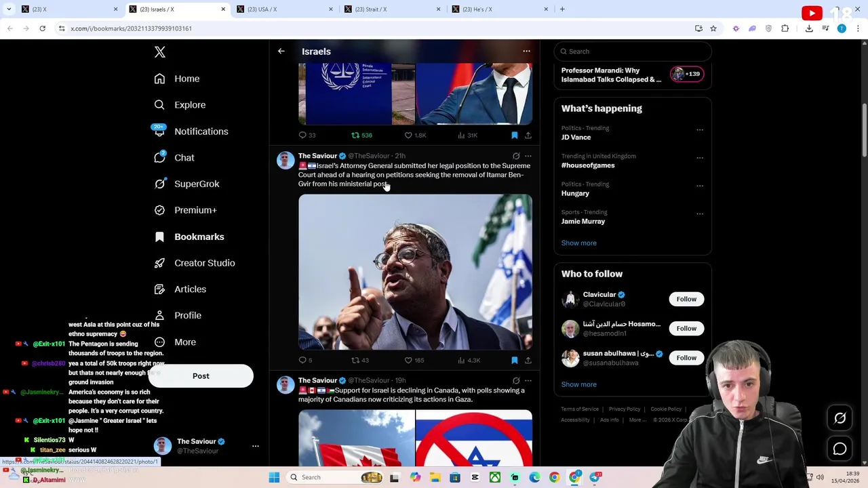The height and width of the screenshot is (488, 868).
Task: Open more options on Canada support post
Action: coord(528,381)
